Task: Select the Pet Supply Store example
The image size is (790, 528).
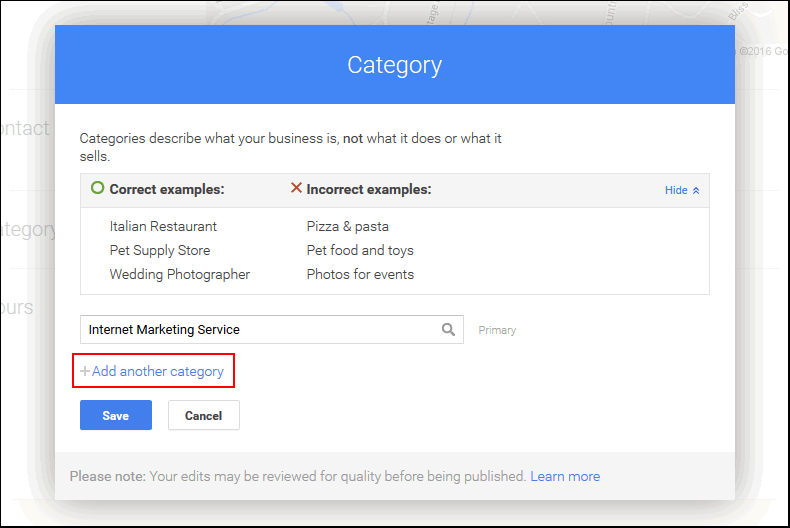Action: point(160,251)
